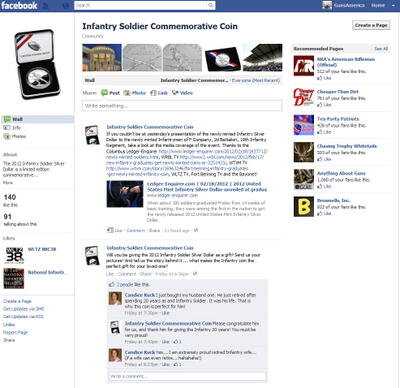The image size is (400, 388).
Task: Open the Ledger-Enquirer article thumbnail
Action: tap(125, 194)
